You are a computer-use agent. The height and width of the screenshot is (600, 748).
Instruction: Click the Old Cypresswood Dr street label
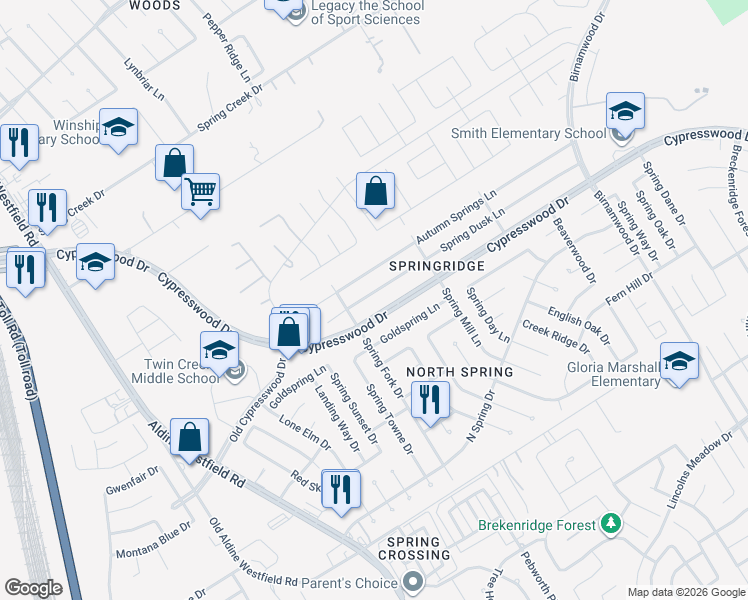258,400
